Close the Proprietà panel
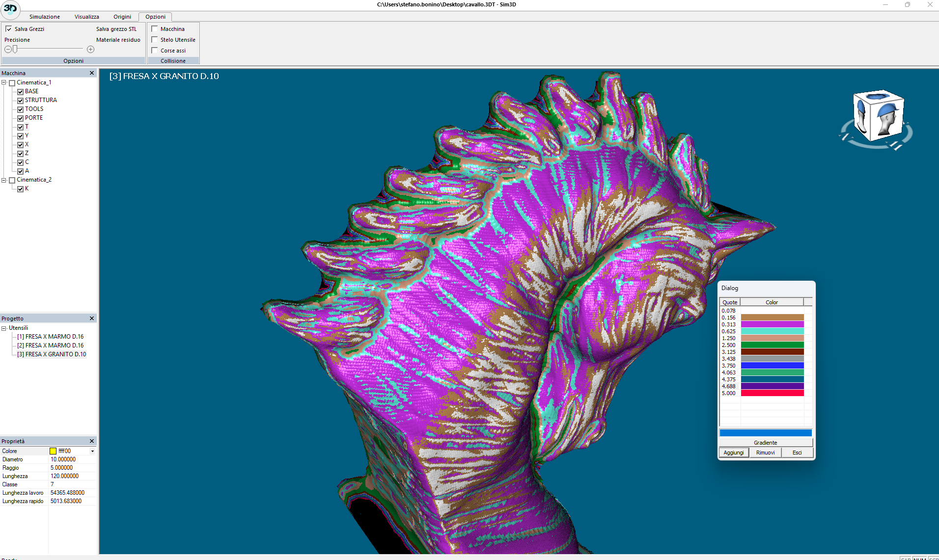The width and height of the screenshot is (939, 560). 92,441
